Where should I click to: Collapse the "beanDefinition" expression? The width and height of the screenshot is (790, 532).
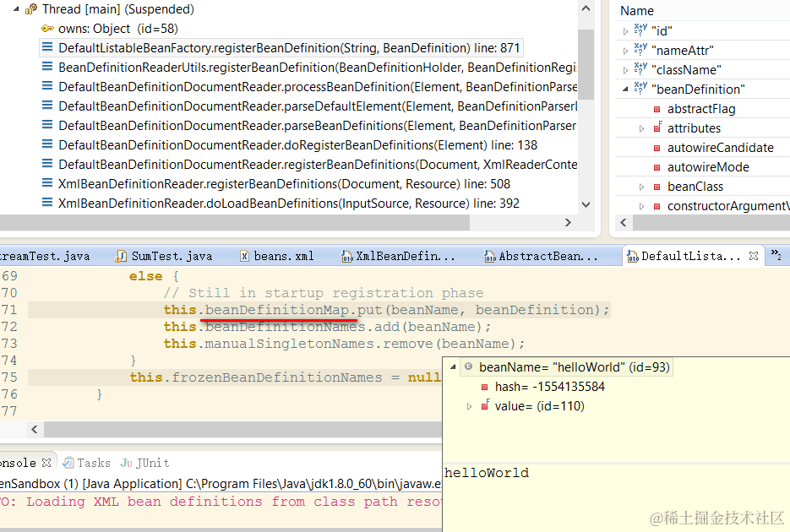[x=625, y=89]
